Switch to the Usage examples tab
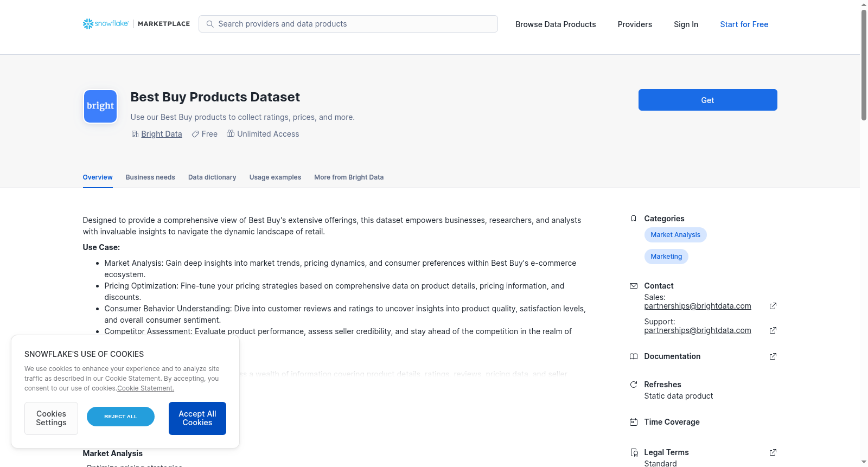The height and width of the screenshot is (467, 868). (x=275, y=177)
